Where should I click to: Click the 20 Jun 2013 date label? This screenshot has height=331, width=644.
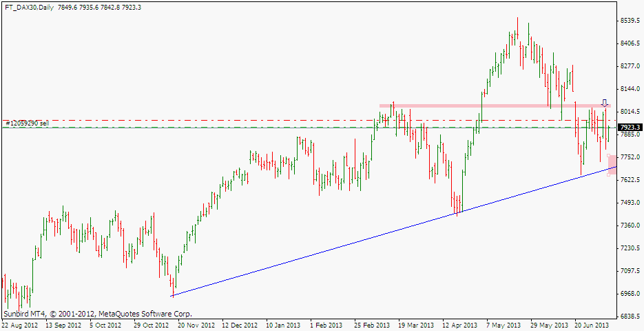coord(591,324)
